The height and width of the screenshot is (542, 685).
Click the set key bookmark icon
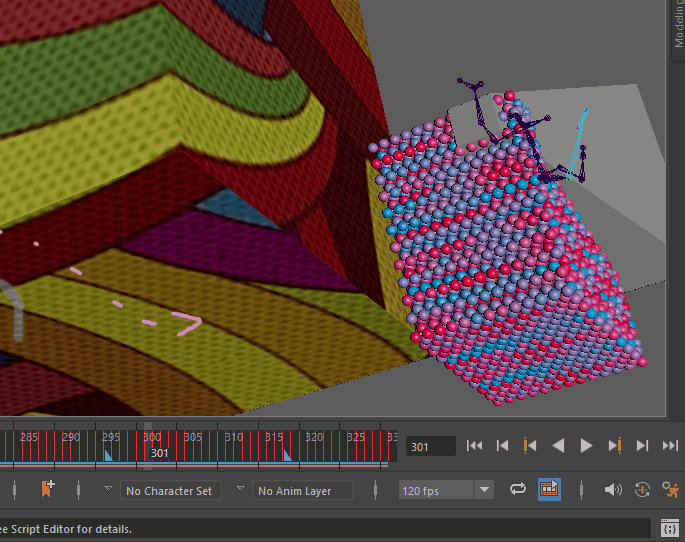point(47,490)
